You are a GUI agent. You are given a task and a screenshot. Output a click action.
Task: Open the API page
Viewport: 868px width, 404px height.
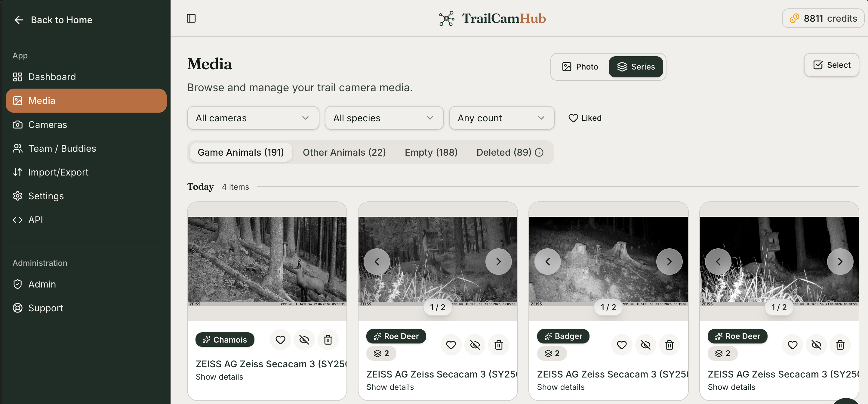click(86, 219)
